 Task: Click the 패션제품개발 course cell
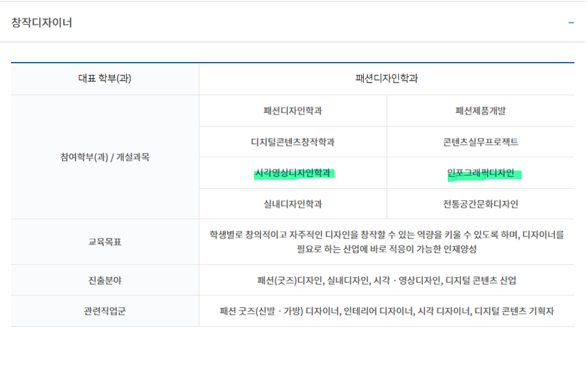[480, 111]
